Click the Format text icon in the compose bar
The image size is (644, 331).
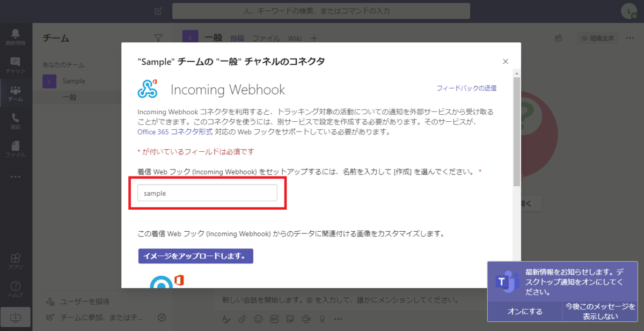tap(226, 319)
